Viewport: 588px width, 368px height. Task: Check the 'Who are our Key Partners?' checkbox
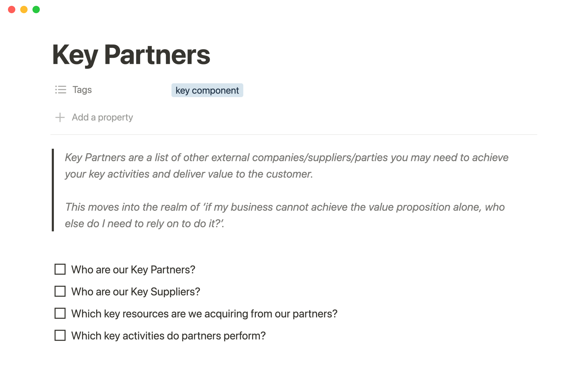(x=60, y=269)
